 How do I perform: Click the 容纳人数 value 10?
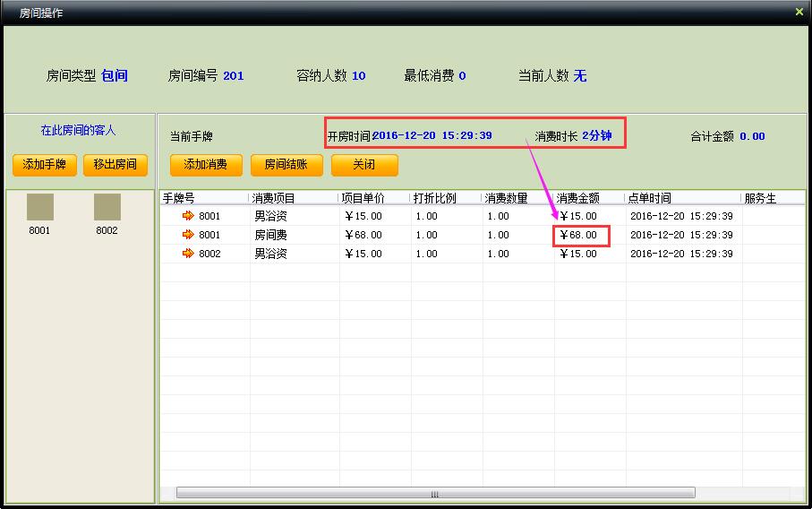pyautogui.click(x=359, y=75)
